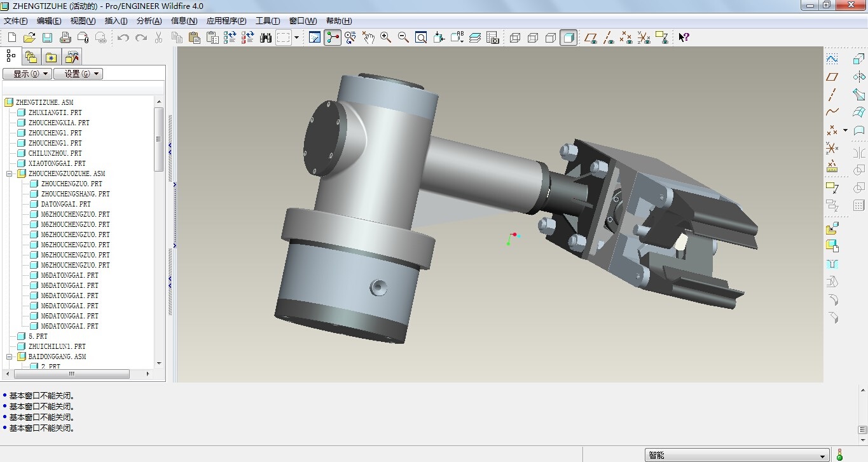Open the Layers icon in toolbar
This screenshot has width=868, height=462.
(475, 38)
